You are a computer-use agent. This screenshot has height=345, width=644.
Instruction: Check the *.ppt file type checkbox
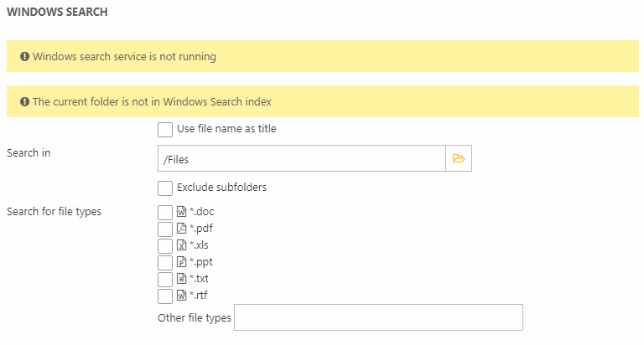165,262
